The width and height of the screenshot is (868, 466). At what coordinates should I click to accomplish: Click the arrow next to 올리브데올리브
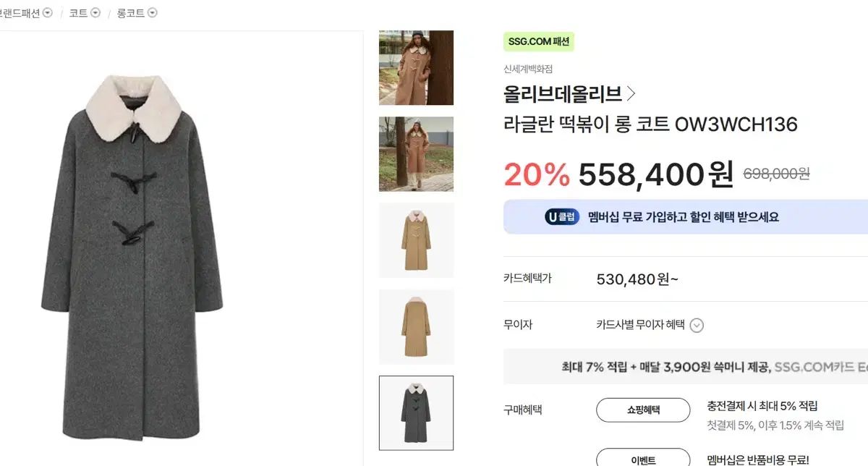tap(631, 94)
